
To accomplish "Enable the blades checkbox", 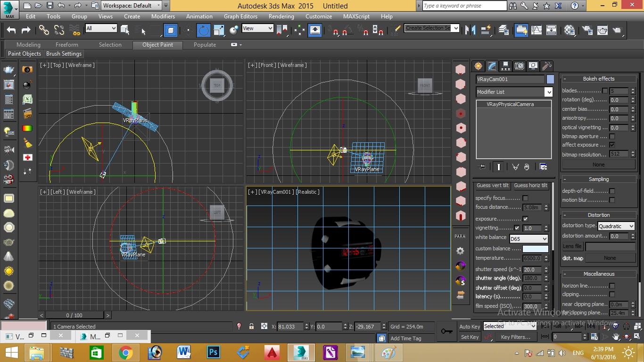I will coord(605,90).
